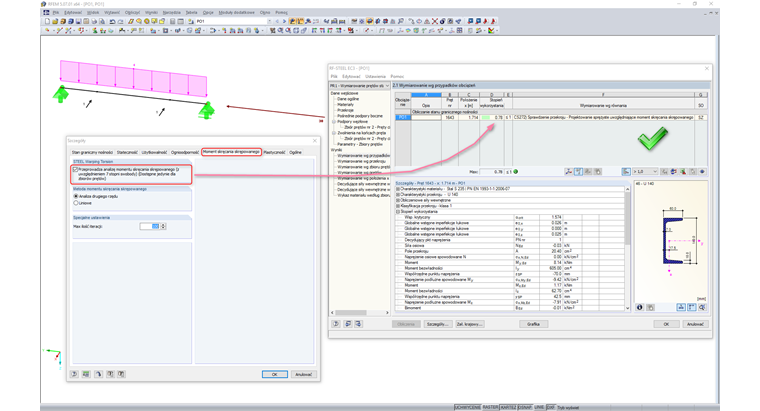The height and width of the screenshot is (411, 760).
Task: Go to previous load case arrow
Action: [x=277, y=21]
